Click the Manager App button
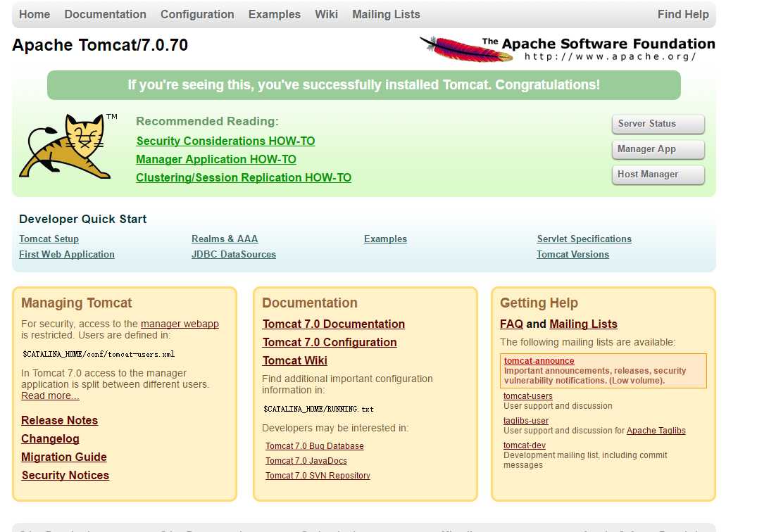757x532 pixels. point(658,149)
